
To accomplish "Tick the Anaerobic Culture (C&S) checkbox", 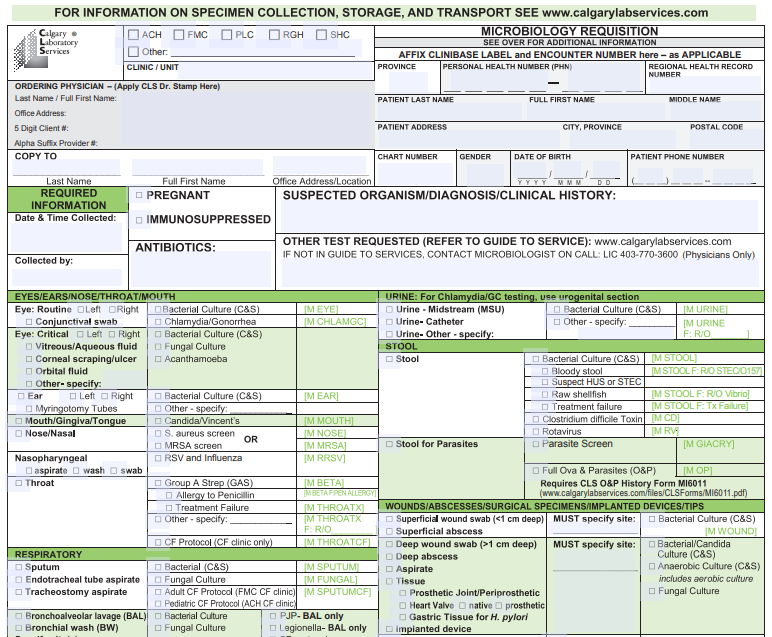I will (x=652, y=567).
